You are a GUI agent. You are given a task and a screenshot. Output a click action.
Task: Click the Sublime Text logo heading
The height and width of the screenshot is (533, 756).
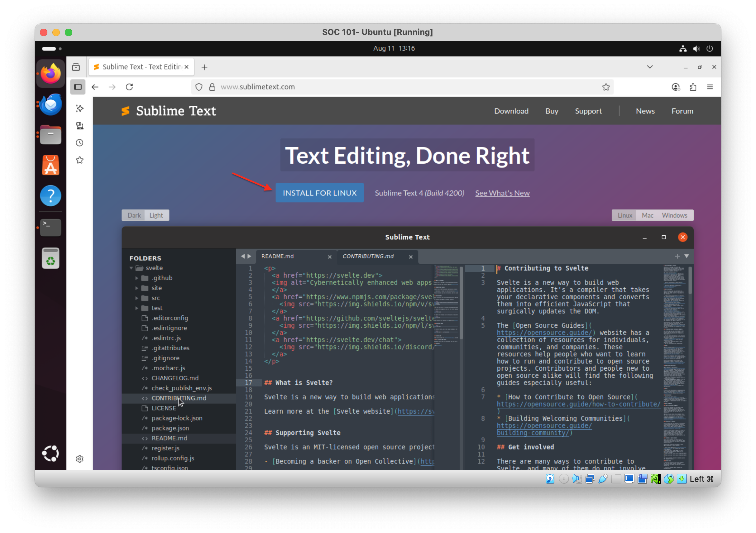(x=169, y=111)
